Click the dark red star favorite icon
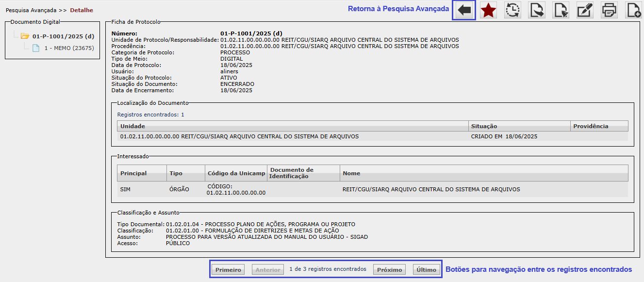 [488, 10]
